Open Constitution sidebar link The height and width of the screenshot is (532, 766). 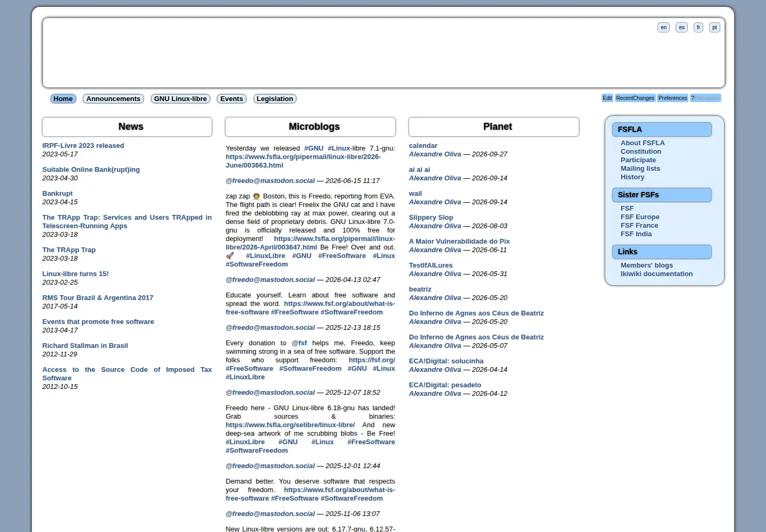click(x=641, y=151)
